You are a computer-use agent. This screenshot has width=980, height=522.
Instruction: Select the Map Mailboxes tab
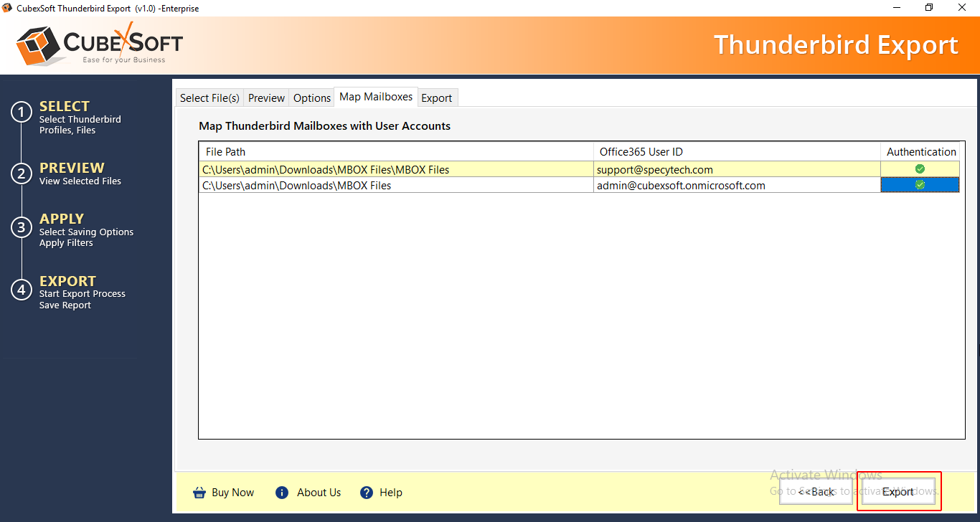376,97
